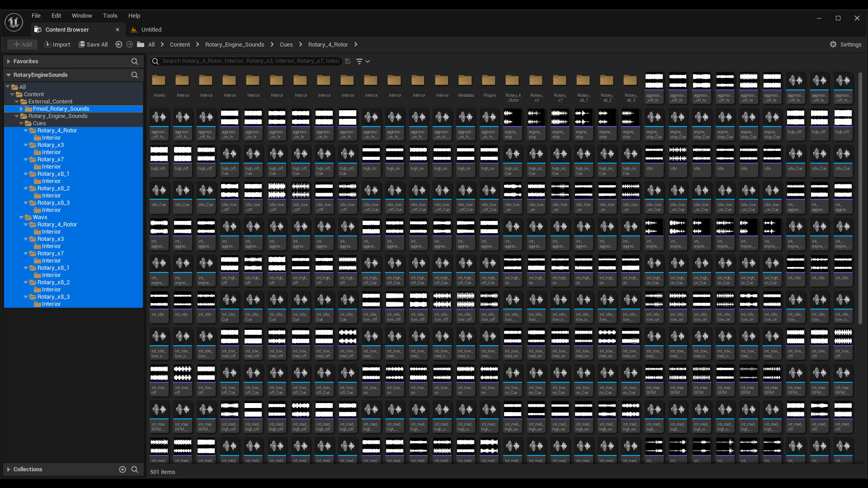Screen dimensions: 868x488
Task: Add a new collection
Action: 122,469
